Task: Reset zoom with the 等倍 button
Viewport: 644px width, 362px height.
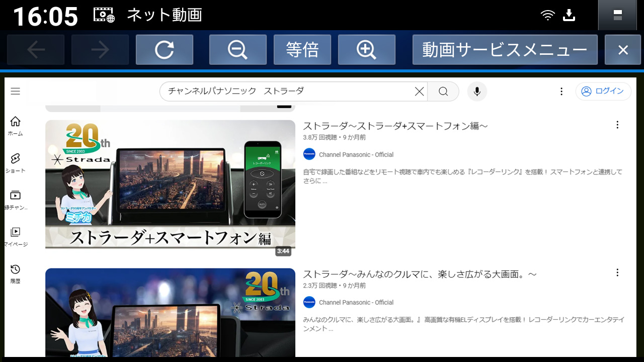Action: 302,50
